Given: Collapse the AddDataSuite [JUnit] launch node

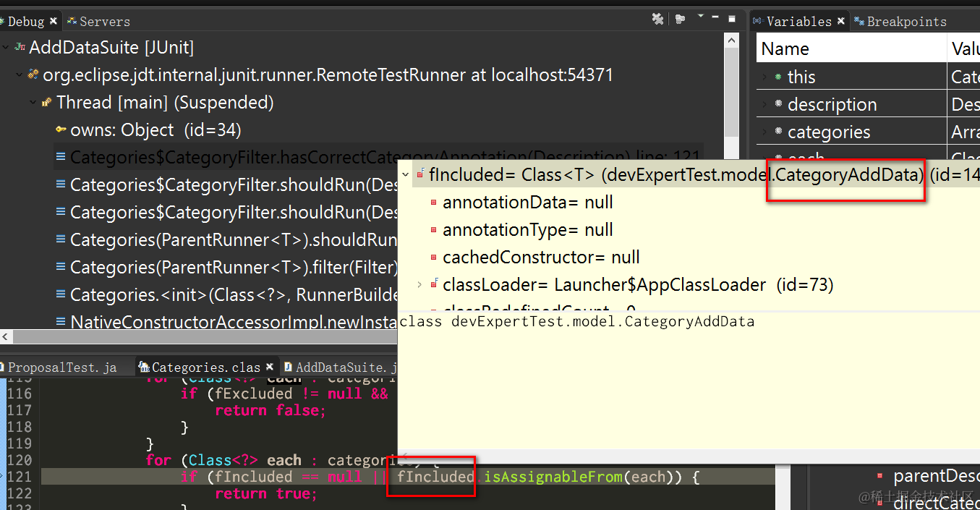Looking at the screenshot, I should 6,48.
